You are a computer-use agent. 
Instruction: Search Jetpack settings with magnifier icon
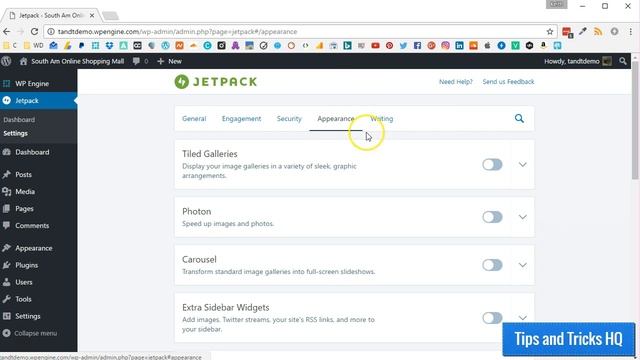click(519, 118)
